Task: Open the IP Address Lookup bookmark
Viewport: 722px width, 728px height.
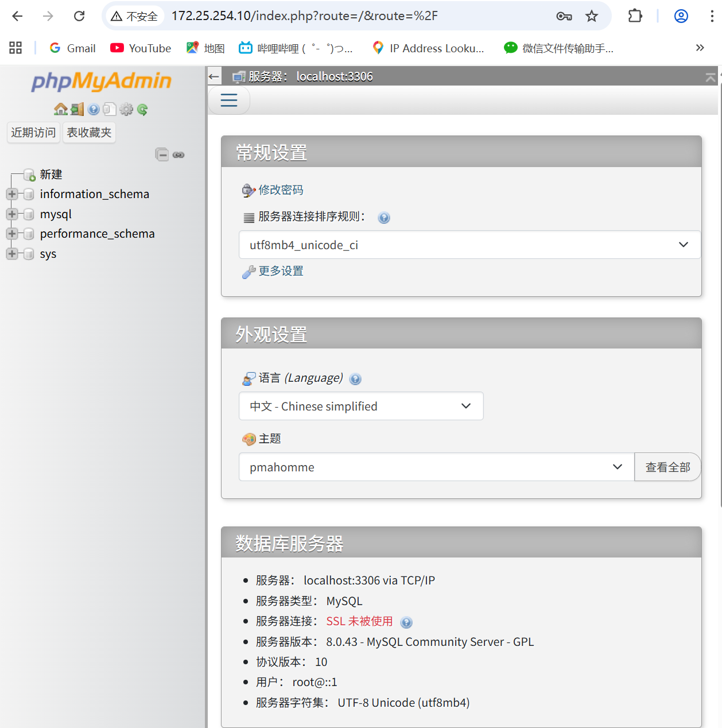Action: click(428, 48)
